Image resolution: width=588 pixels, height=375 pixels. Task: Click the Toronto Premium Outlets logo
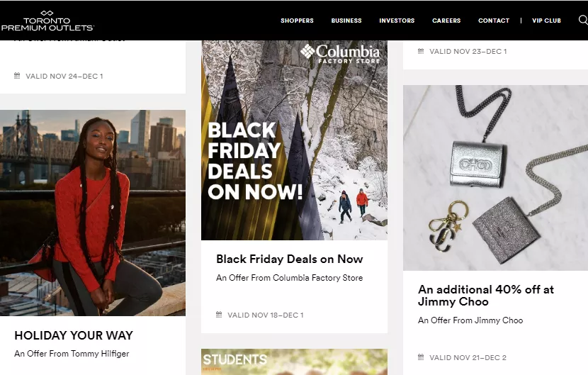tap(47, 21)
